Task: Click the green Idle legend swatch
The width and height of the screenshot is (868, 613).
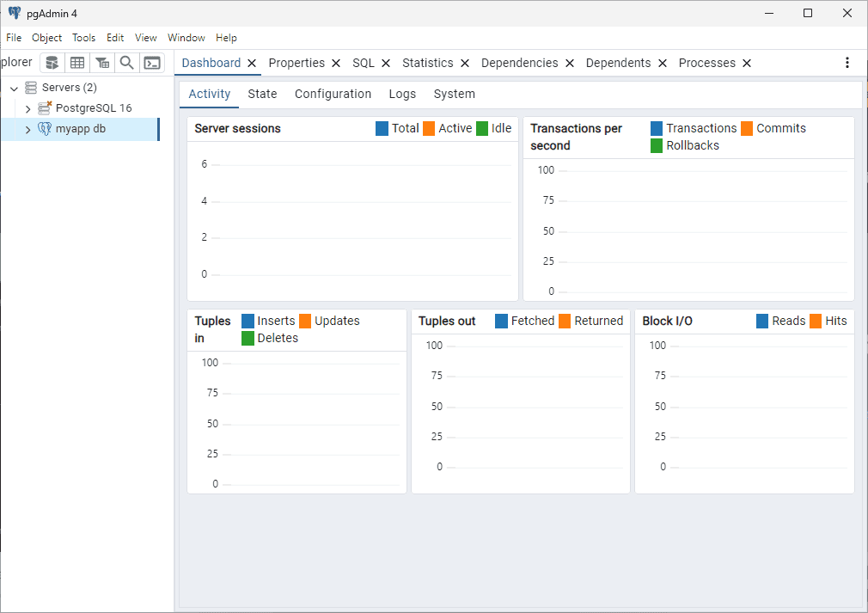Action: [x=481, y=128]
